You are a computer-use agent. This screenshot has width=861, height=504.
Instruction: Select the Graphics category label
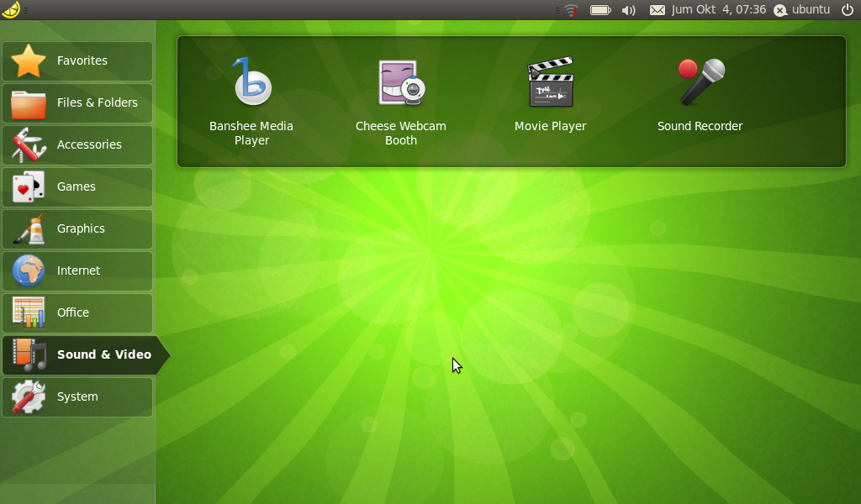click(x=82, y=228)
